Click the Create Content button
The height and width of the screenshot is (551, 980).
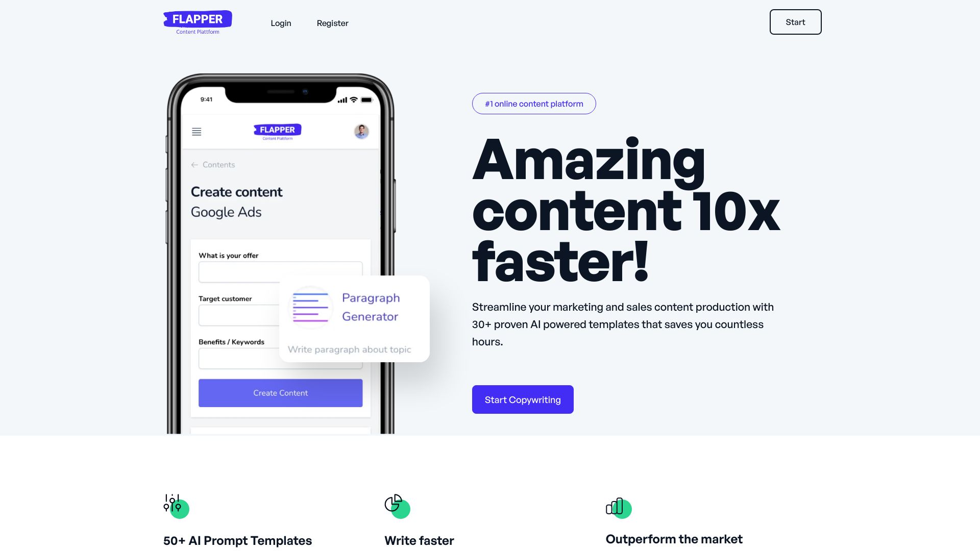point(280,393)
